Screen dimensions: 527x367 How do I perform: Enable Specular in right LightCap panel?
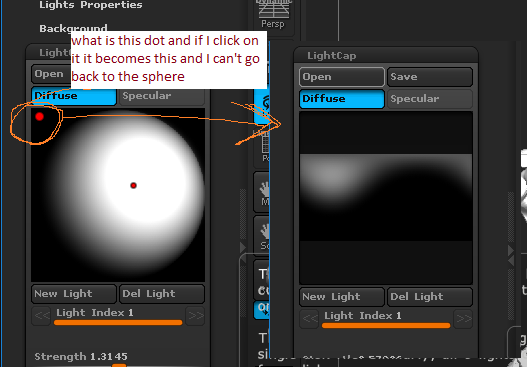430,99
